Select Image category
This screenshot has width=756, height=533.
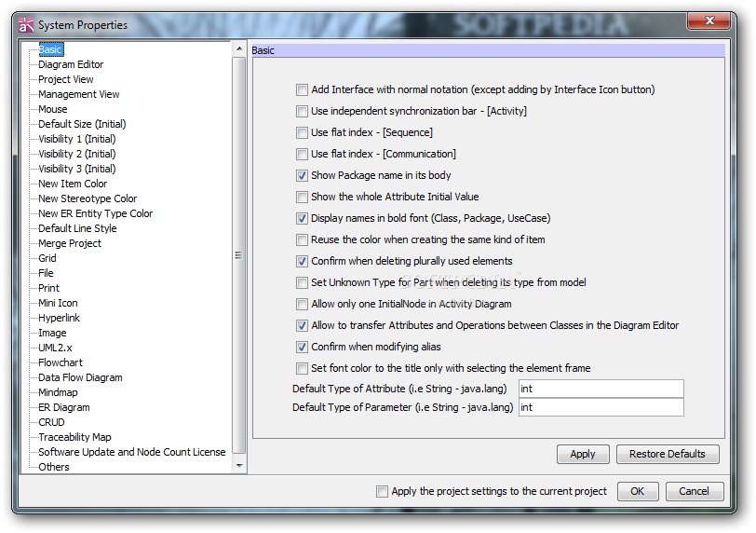point(52,334)
